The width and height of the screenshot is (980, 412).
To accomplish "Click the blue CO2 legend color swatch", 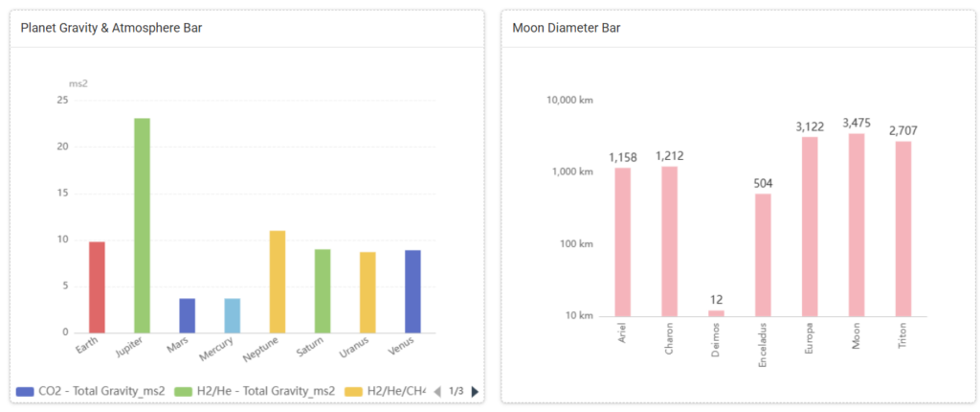I will 24,392.
